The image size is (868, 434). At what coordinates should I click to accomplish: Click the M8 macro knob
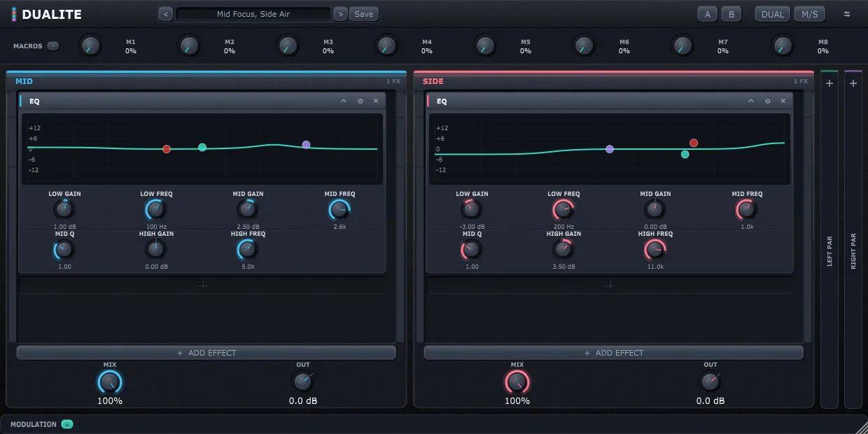pos(783,46)
